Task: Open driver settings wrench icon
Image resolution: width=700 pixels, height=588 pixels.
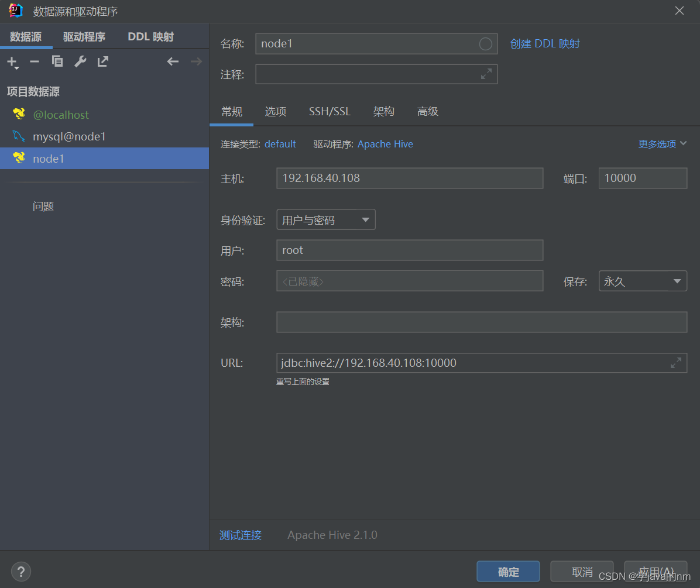Action: (80, 61)
